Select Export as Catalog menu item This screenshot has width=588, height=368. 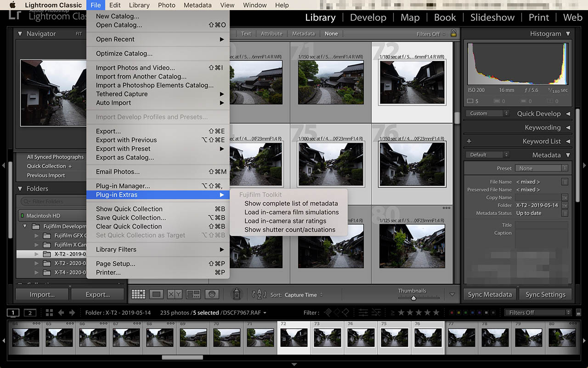click(158, 157)
